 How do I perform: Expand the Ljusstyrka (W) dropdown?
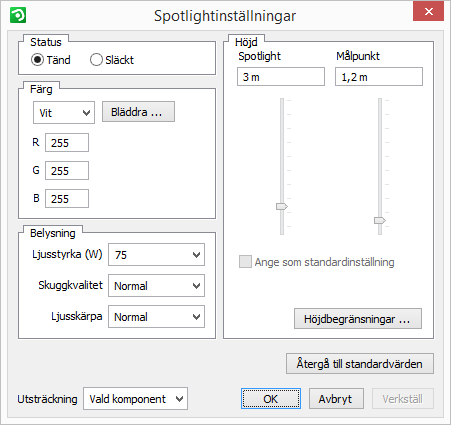click(156, 255)
